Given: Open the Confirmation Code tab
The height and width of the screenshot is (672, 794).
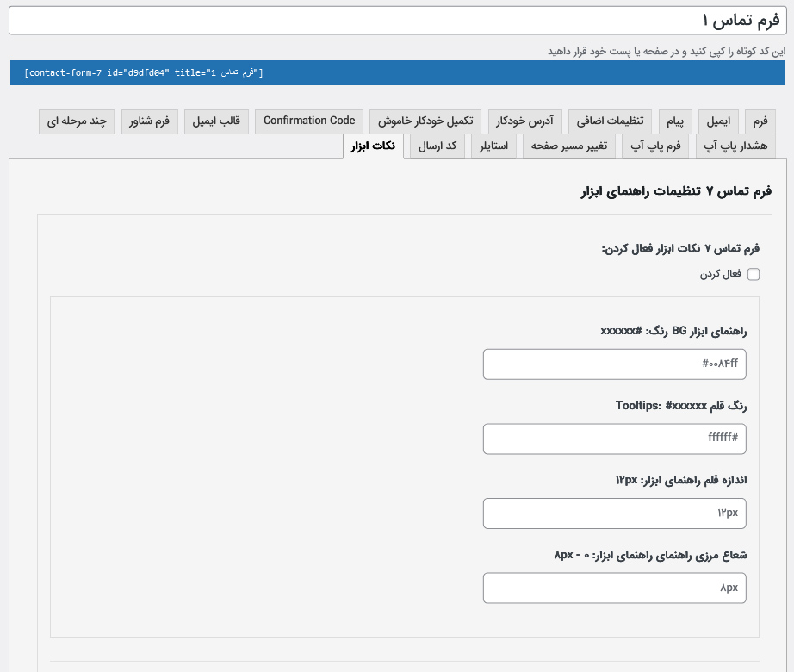Looking at the screenshot, I should (309, 121).
